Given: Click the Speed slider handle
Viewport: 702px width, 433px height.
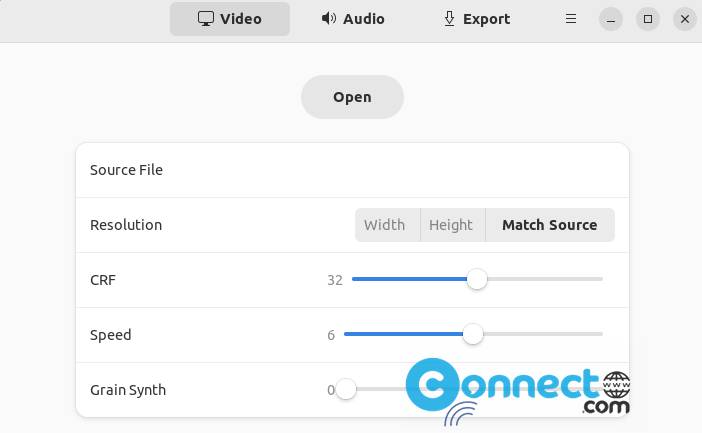Looking at the screenshot, I should [473, 334].
